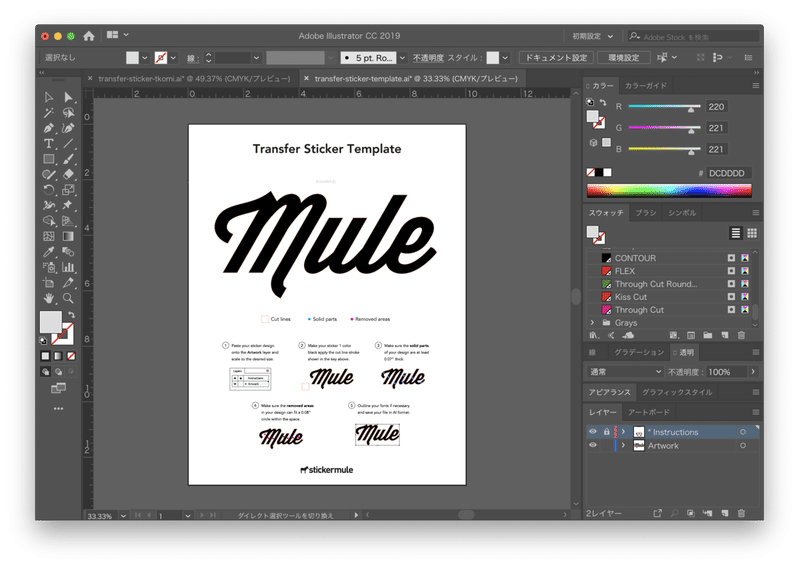The width and height of the screenshot is (800, 568).
Task: Open the カラーガイド tab
Action: click(x=645, y=86)
